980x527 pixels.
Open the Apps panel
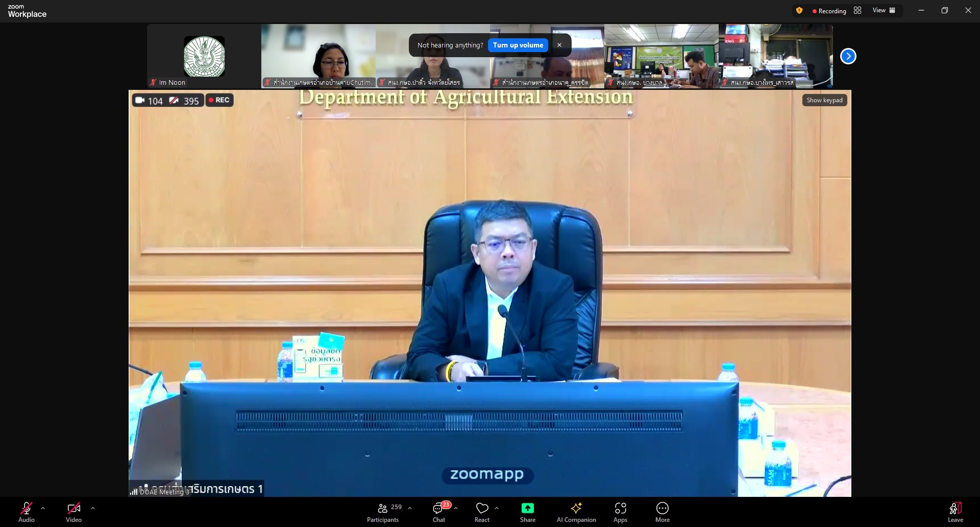click(x=620, y=512)
